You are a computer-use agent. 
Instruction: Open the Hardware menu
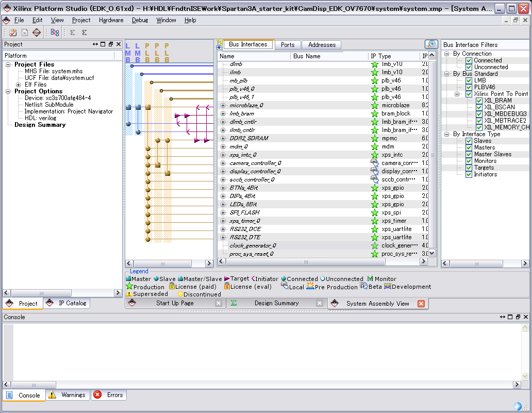111,20
